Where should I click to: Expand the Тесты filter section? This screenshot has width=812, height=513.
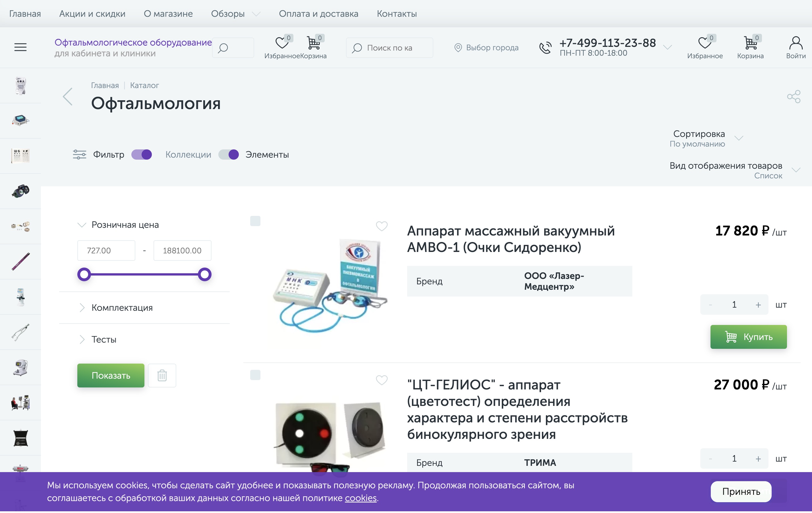pyautogui.click(x=97, y=339)
